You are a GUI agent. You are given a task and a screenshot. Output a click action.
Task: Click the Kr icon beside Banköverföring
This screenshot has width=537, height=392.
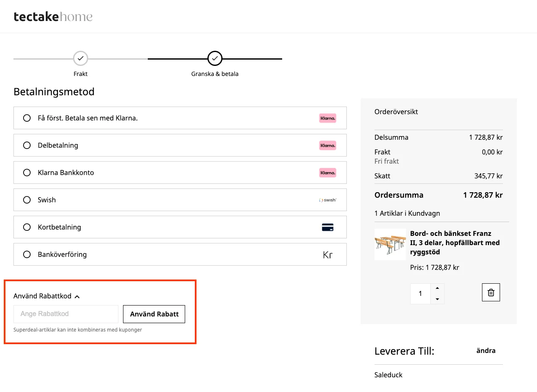coord(327,255)
